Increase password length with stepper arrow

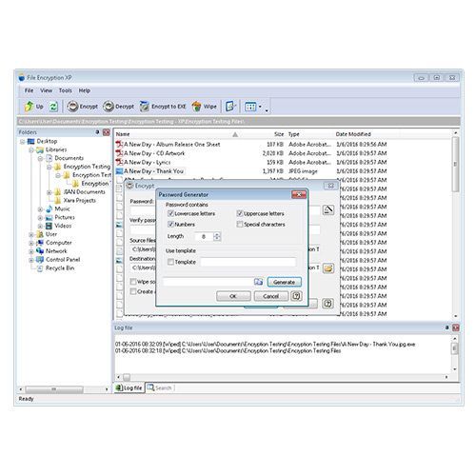[x=217, y=234]
